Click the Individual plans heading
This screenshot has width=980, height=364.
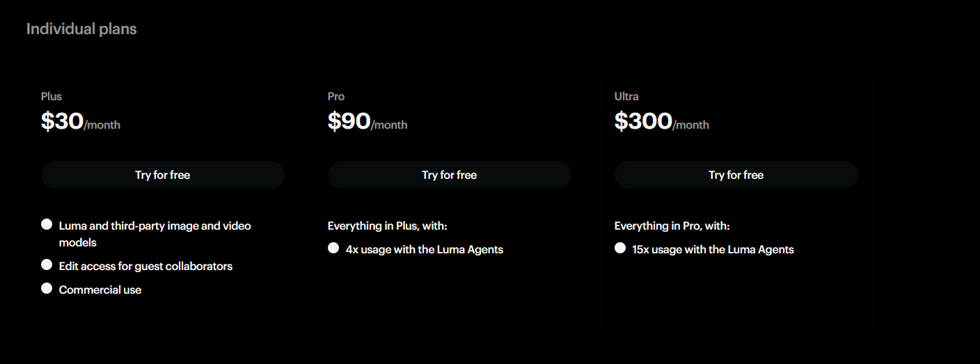(x=81, y=29)
